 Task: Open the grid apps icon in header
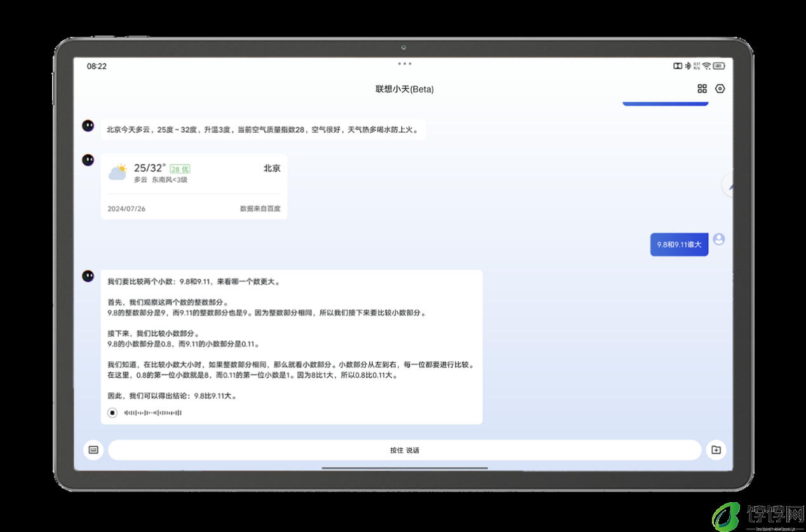[x=702, y=89]
